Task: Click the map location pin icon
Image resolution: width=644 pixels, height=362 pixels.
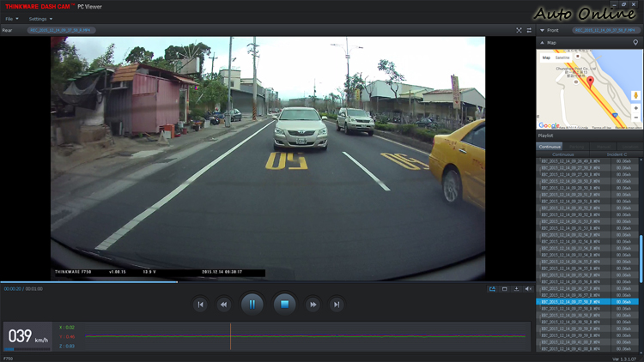Action: pyautogui.click(x=635, y=42)
